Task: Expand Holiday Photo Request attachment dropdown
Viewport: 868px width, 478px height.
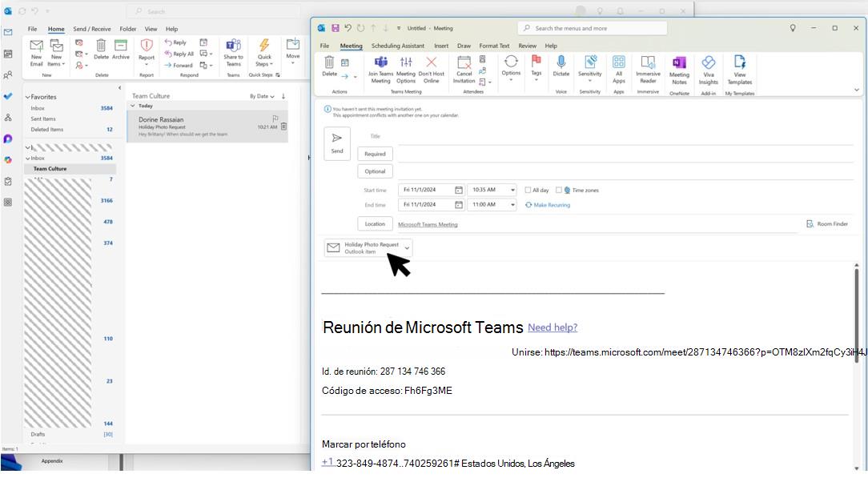Action: click(407, 248)
